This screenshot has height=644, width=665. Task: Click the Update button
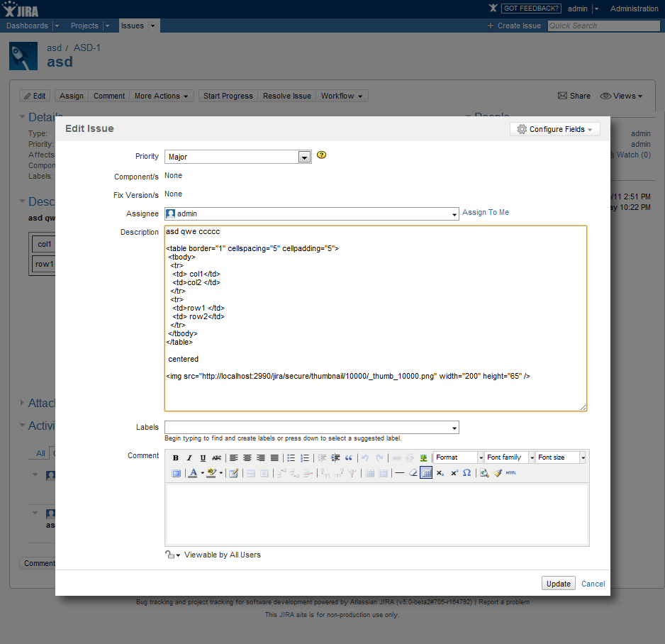(558, 584)
